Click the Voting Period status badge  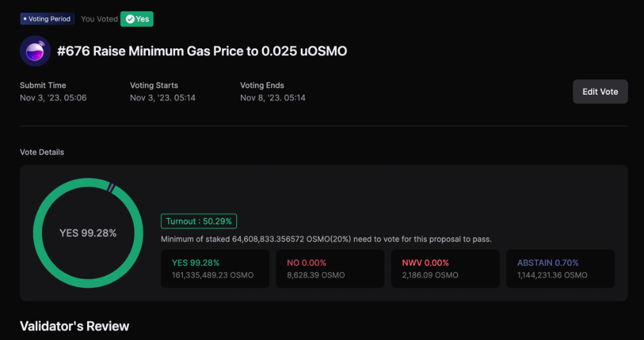coord(47,19)
